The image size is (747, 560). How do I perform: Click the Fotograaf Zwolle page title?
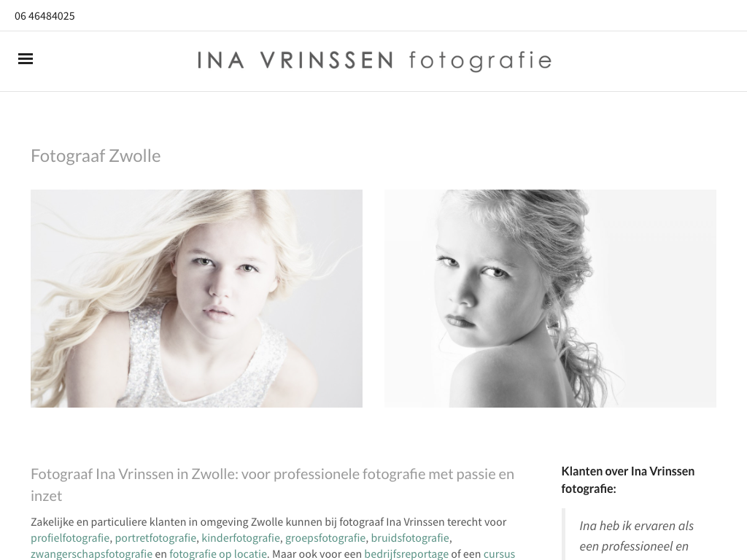coord(96,156)
